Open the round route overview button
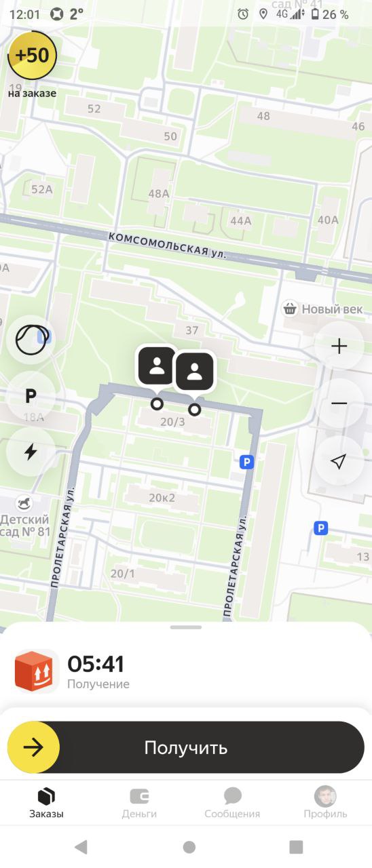 (31, 340)
